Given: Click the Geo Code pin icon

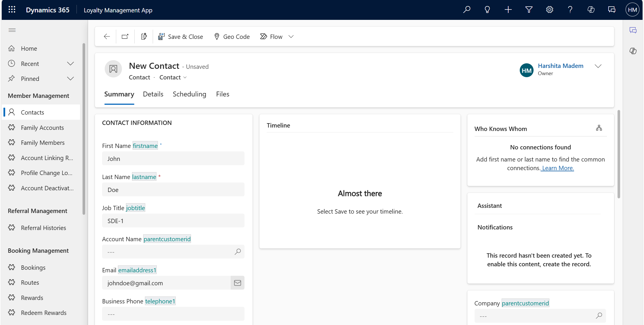Looking at the screenshot, I should 217,37.
